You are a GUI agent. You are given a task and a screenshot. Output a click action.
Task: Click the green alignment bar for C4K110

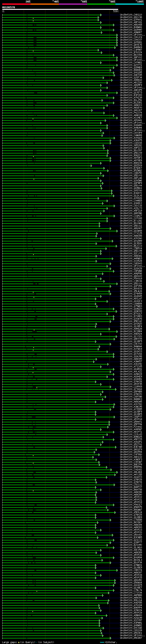point(52,15)
